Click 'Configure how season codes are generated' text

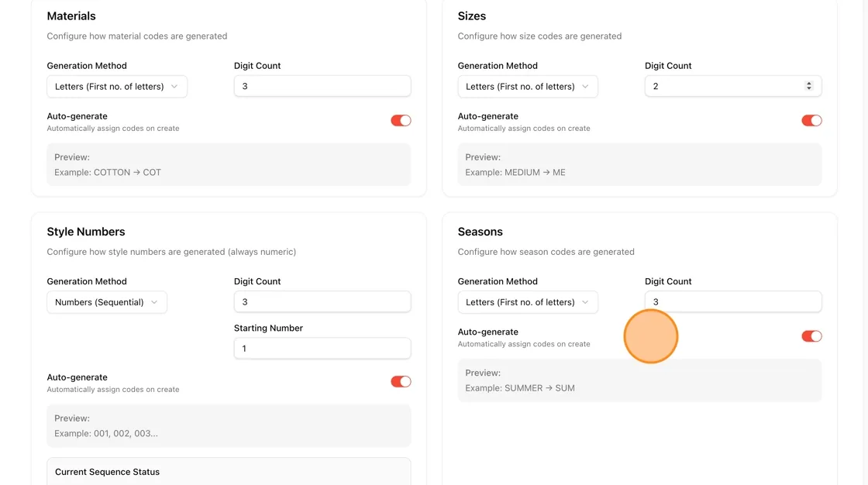pos(546,252)
